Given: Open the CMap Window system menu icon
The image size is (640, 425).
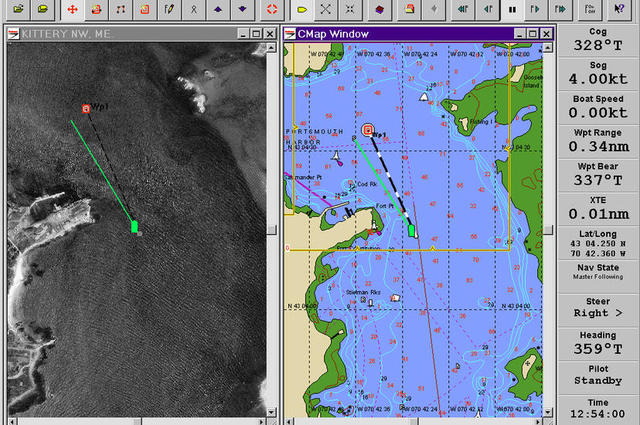Looking at the screenshot, I should click(290, 34).
